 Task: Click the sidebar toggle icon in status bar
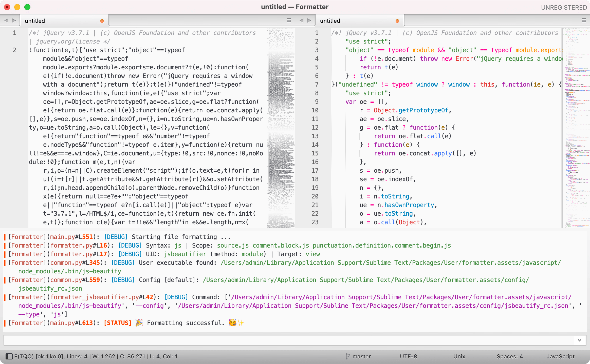tap(9, 356)
